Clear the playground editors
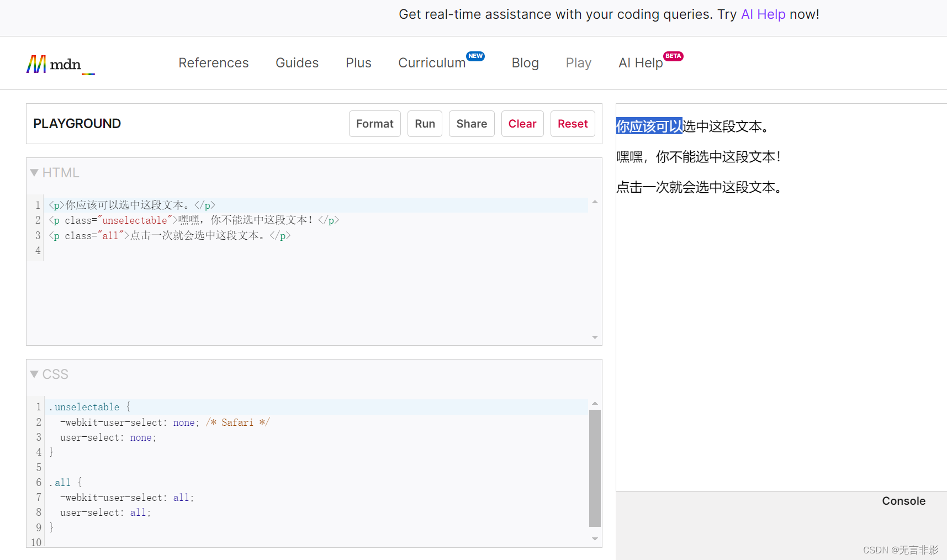 (x=522, y=123)
